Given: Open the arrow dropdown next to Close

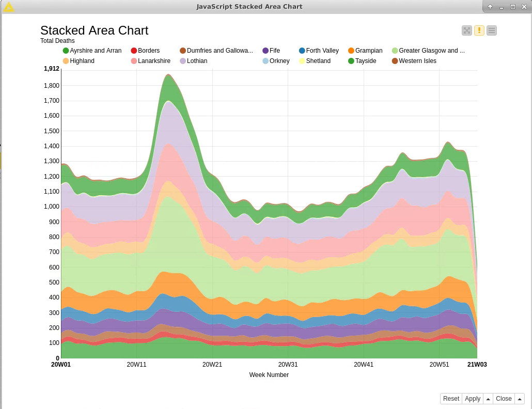Looking at the screenshot, I should (x=519, y=399).
